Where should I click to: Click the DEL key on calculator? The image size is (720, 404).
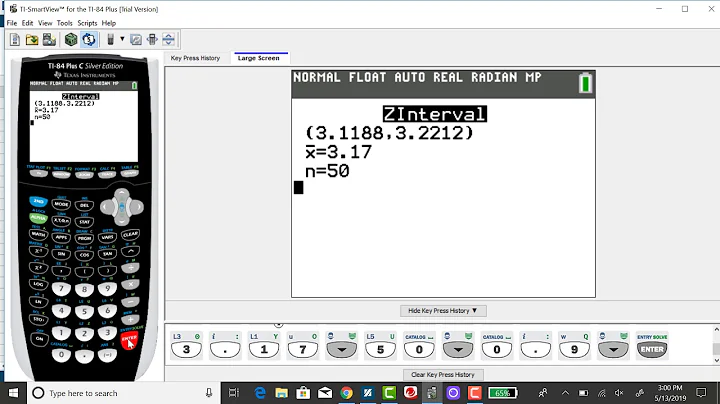click(84, 206)
